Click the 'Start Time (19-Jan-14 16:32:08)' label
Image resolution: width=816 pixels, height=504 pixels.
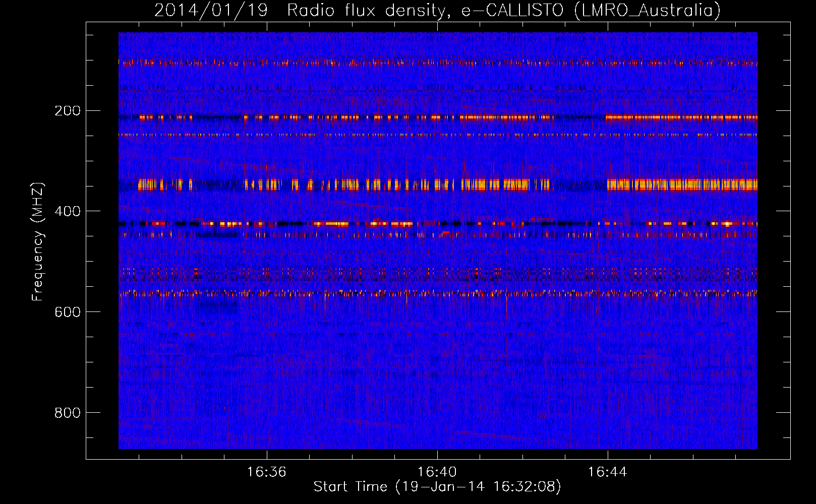tap(437, 487)
